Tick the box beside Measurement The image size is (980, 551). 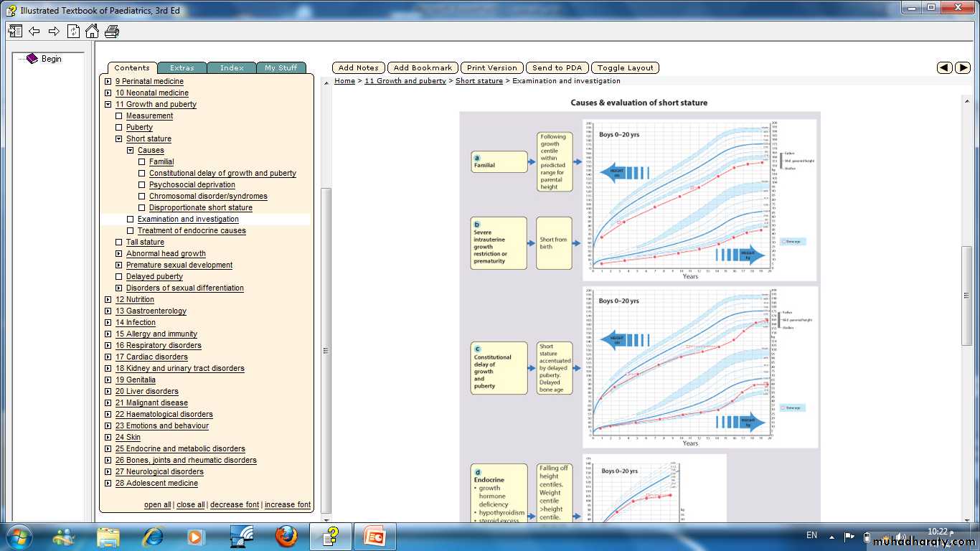119,116
